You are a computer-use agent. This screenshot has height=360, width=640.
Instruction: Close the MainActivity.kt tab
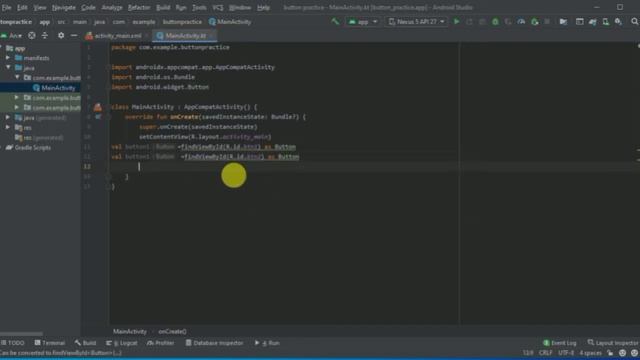[211, 36]
